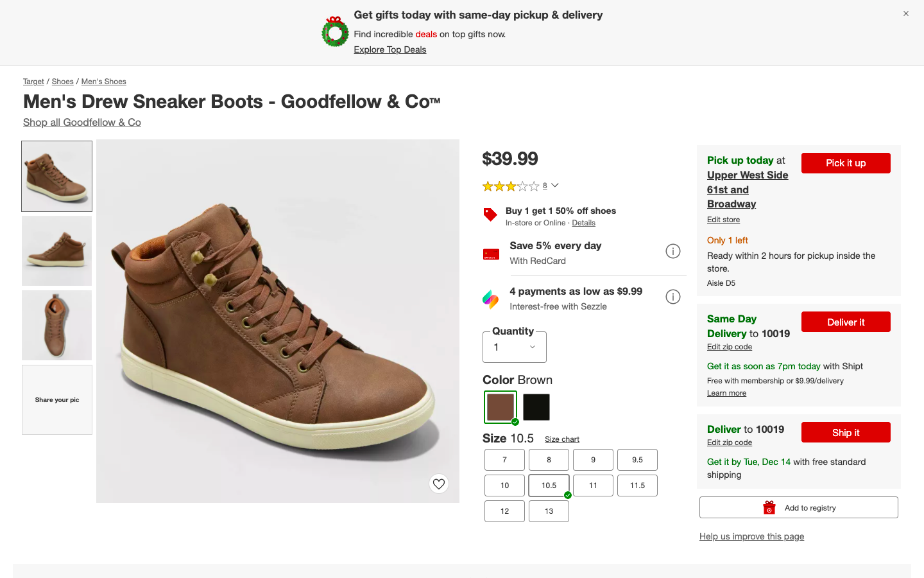Open the Quantity dropdown
Viewport: 924px width, 578px height.
[x=514, y=347]
